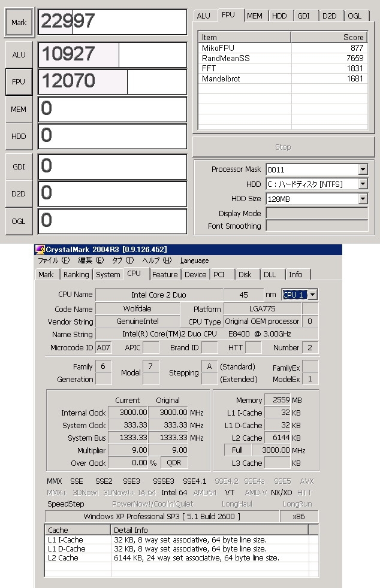Switch to the System tab

[x=108, y=274]
